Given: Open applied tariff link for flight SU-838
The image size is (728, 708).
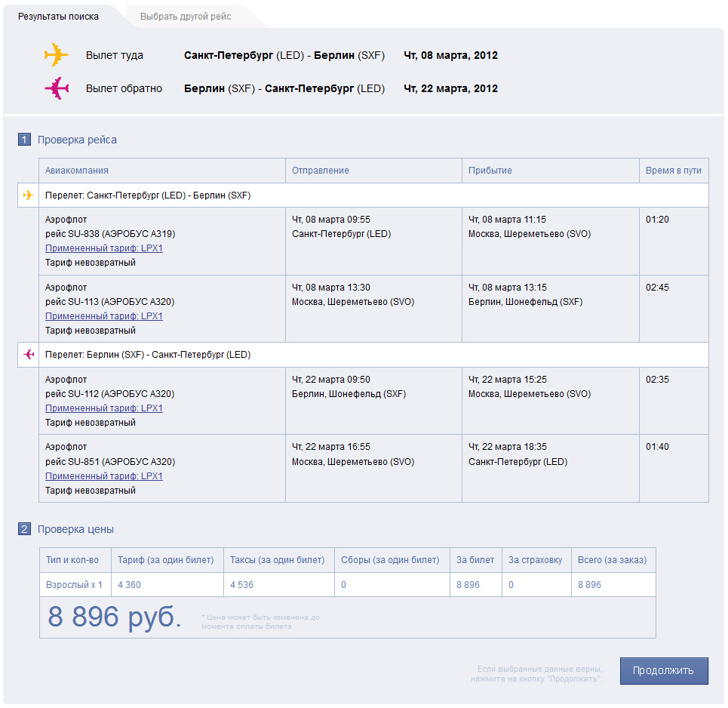Looking at the screenshot, I should pyautogui.click(x=104, y=248).
